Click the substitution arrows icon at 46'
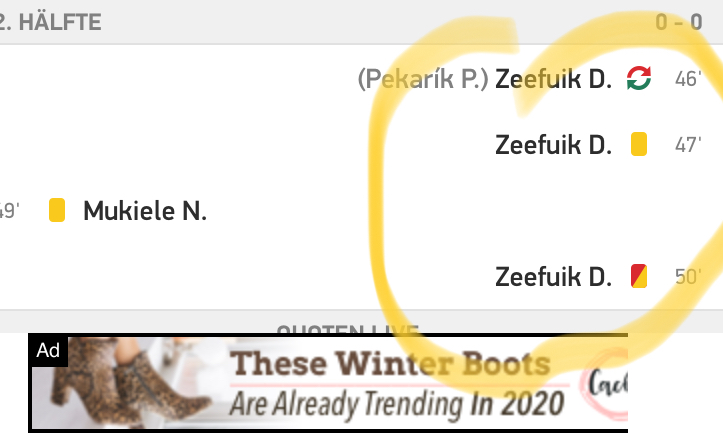 (638, 79)
